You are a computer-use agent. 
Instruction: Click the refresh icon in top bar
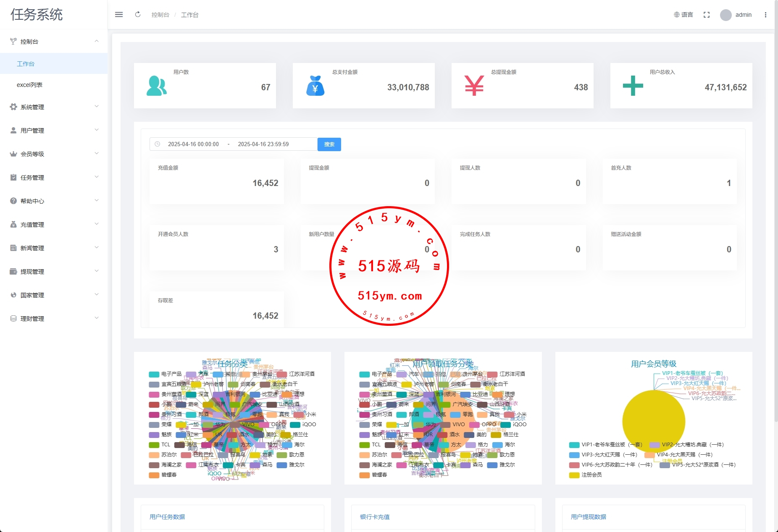pos(138,15)
